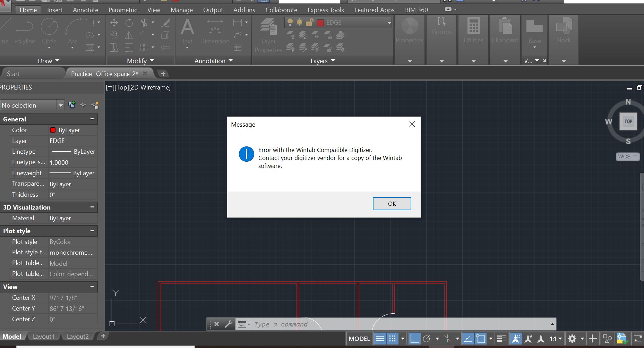The width and height of the screenshot is (644, 348).
Task: Toggle snap mode in the status bar
Action: click(x=393, y=338)
